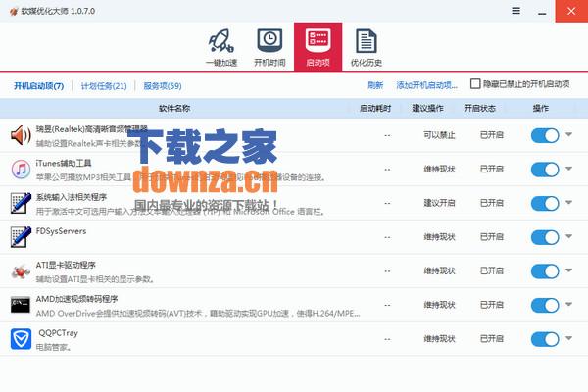The width and height of the screenshot is (588, 392).
Task: Switch off QQPCTray startup toggle
Action: (x=545, y=339)
